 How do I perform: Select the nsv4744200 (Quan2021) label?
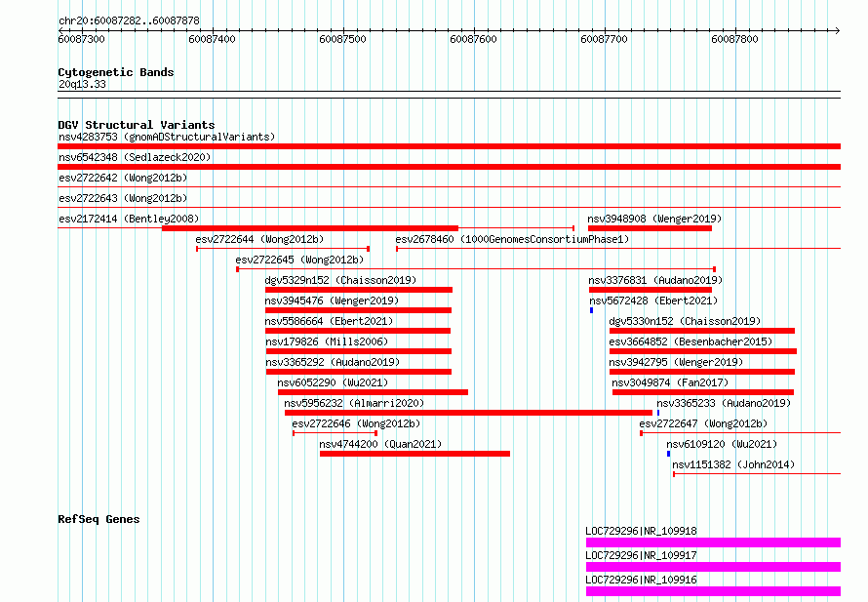pyautogui.click(x=380, y=444)
